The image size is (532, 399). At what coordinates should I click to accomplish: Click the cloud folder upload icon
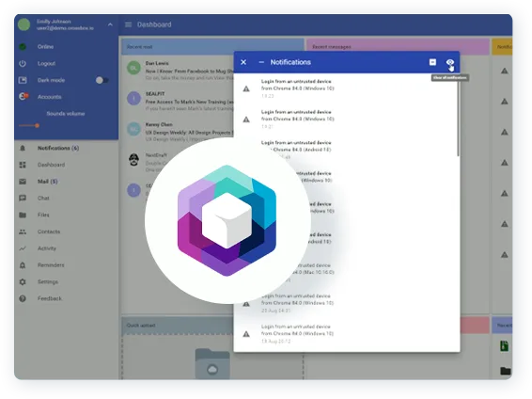pos(212,364)
